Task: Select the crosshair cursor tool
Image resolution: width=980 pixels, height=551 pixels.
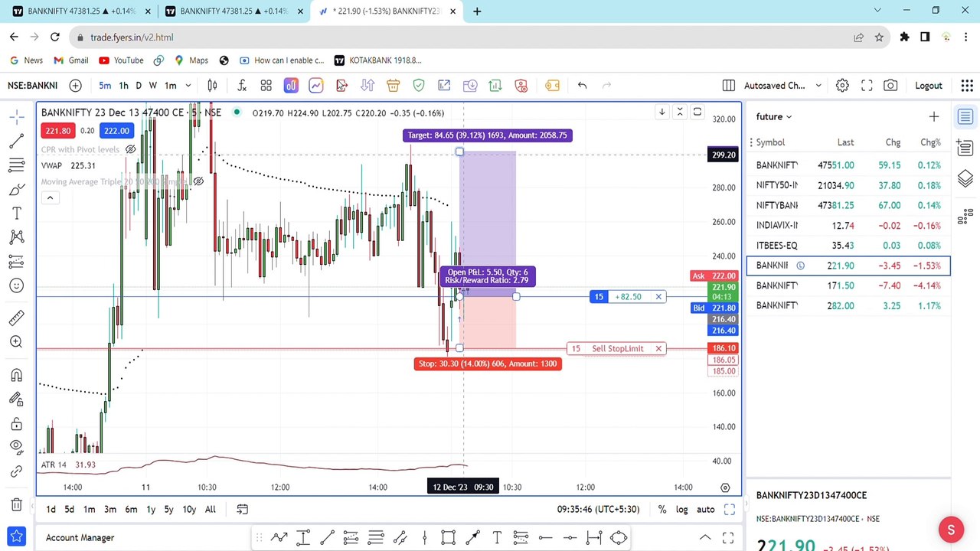Action: coord(16,117)
